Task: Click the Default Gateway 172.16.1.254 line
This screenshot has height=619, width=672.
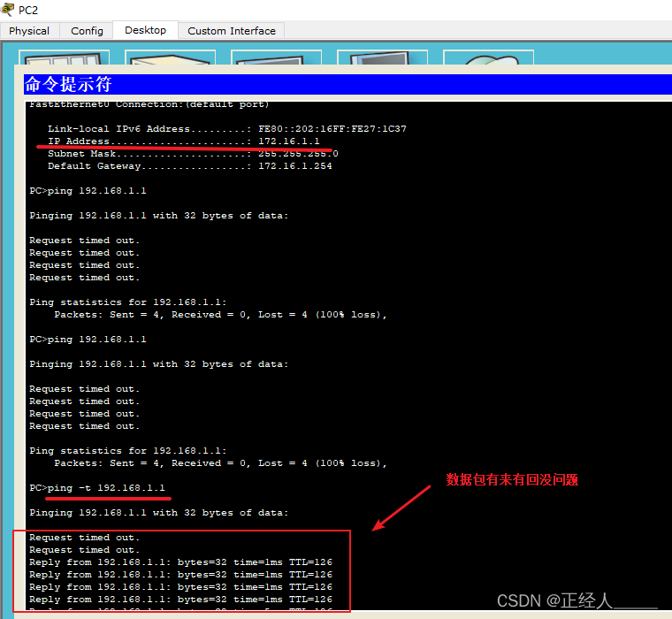Action: tap(189, 166)
